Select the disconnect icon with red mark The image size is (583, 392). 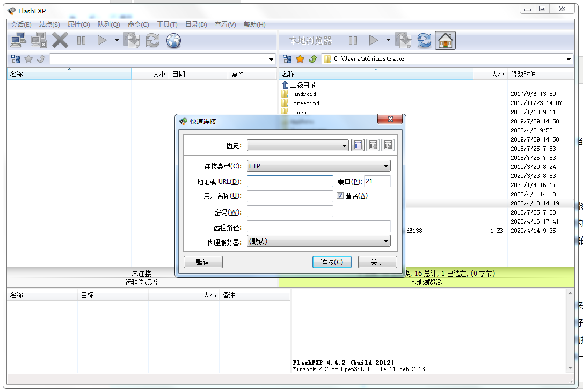pyautogui.click(x=38, y=40)
